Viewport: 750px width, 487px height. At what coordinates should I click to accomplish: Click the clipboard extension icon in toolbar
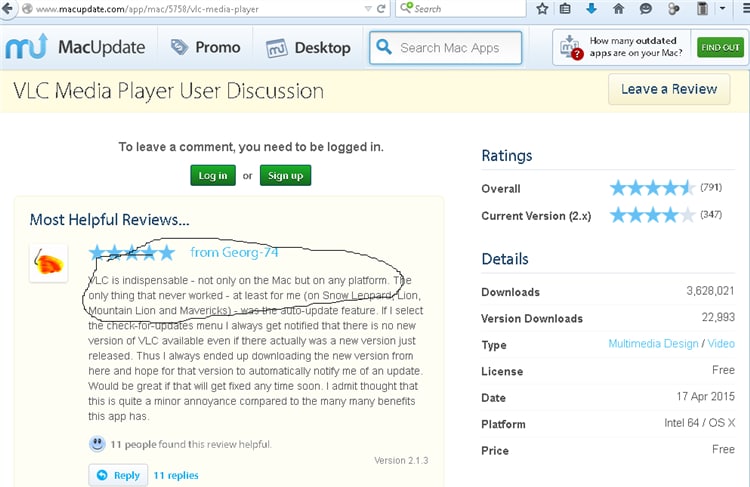[702, 8]
